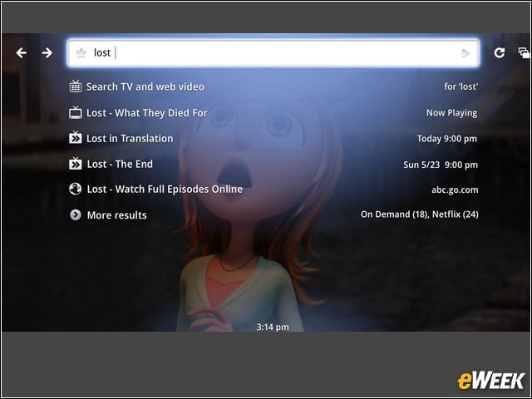Click the 3:14 pm clock

273,327
